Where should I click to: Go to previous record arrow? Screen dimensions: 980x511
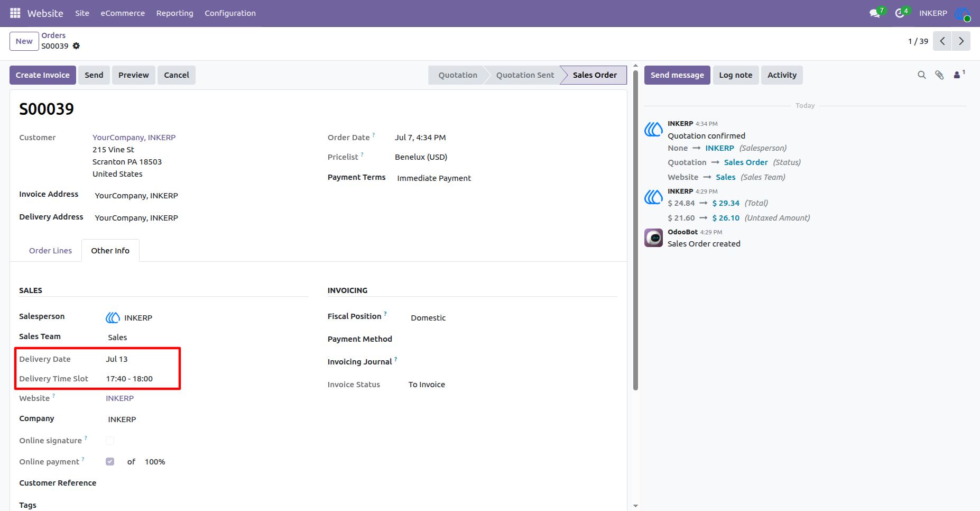(x=942, y=41)
